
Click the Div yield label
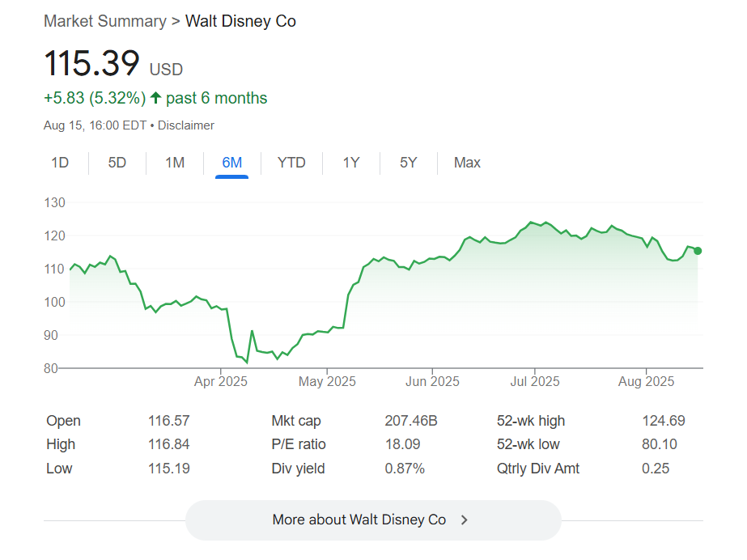[x=298, y=469]
